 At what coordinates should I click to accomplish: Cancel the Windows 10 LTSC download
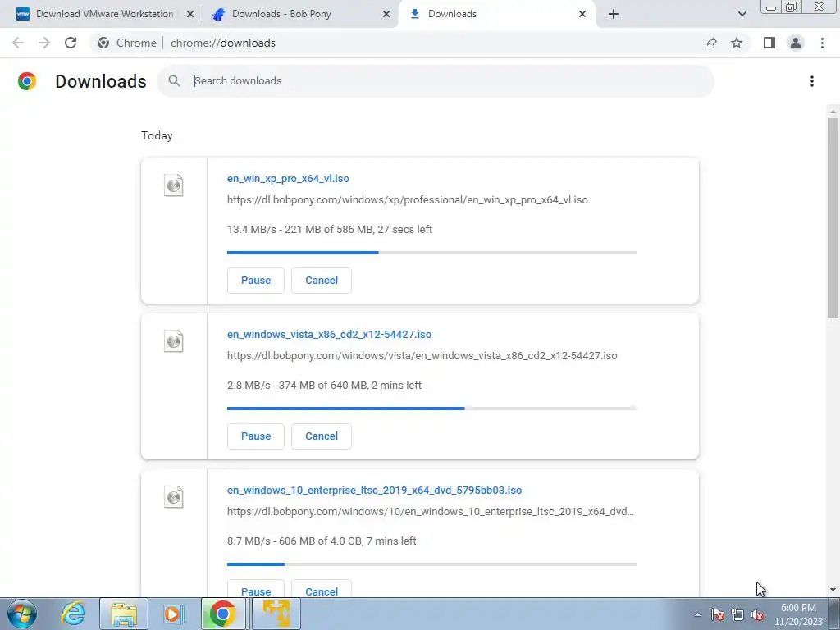[x=322, y=589]
